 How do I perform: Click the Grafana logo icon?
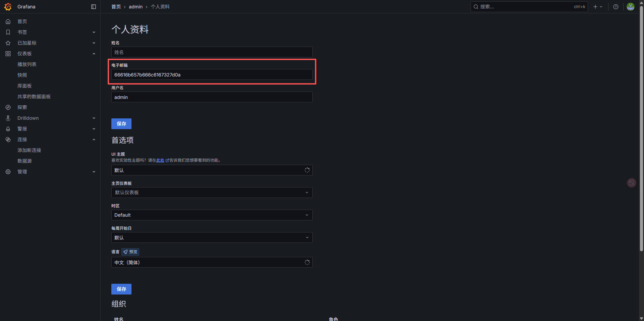pos(8,7)
